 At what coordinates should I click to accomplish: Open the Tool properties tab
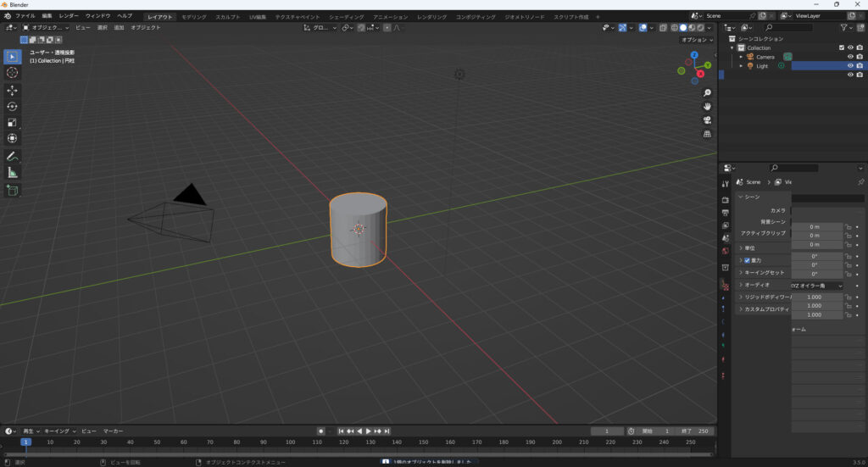tap(726, 184)
